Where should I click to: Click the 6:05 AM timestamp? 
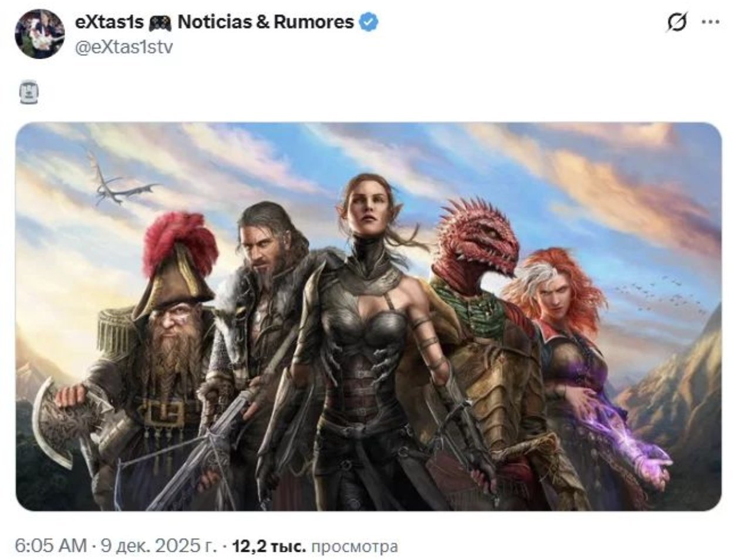pos(50,546)
